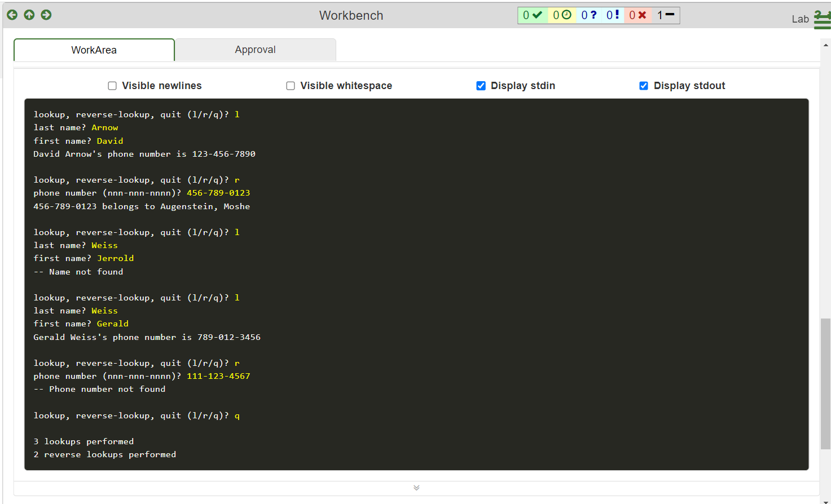The height and width of the screenshot is (504, 831).
Task: Disable the Display stdout checkbox
Action: 644,85
